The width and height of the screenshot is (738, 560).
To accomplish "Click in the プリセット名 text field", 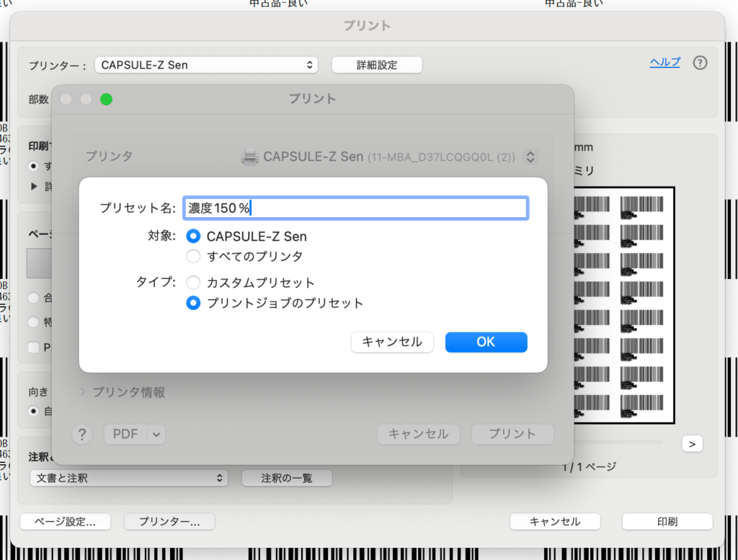I will pos(355,208).
